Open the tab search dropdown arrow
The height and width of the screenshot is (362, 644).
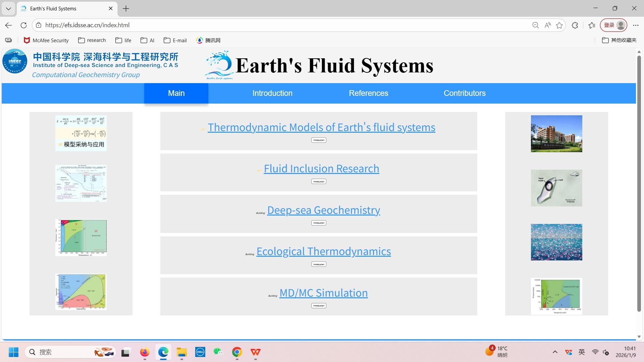8,9
